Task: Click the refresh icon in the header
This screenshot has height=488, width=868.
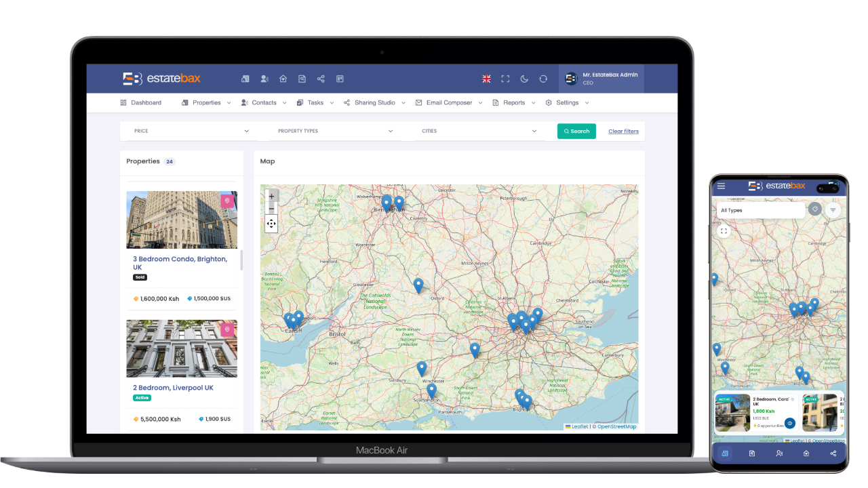Action: (543, 79)
